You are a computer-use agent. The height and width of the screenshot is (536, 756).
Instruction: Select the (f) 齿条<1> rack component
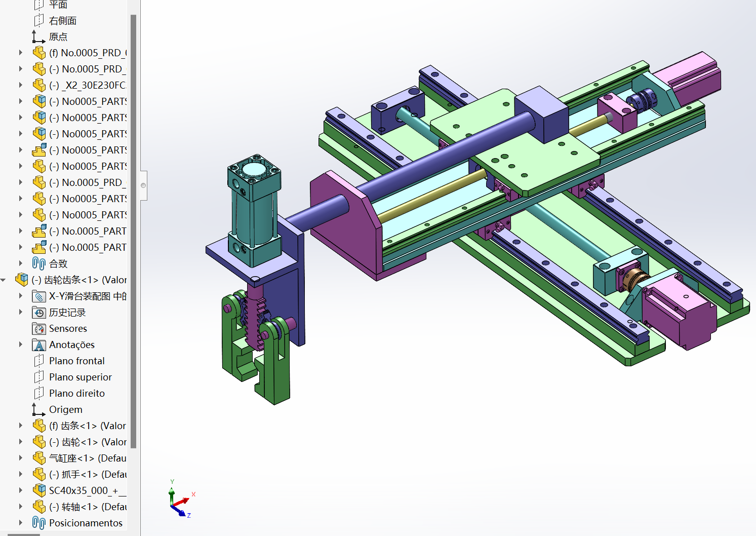(x=87, y=426)
